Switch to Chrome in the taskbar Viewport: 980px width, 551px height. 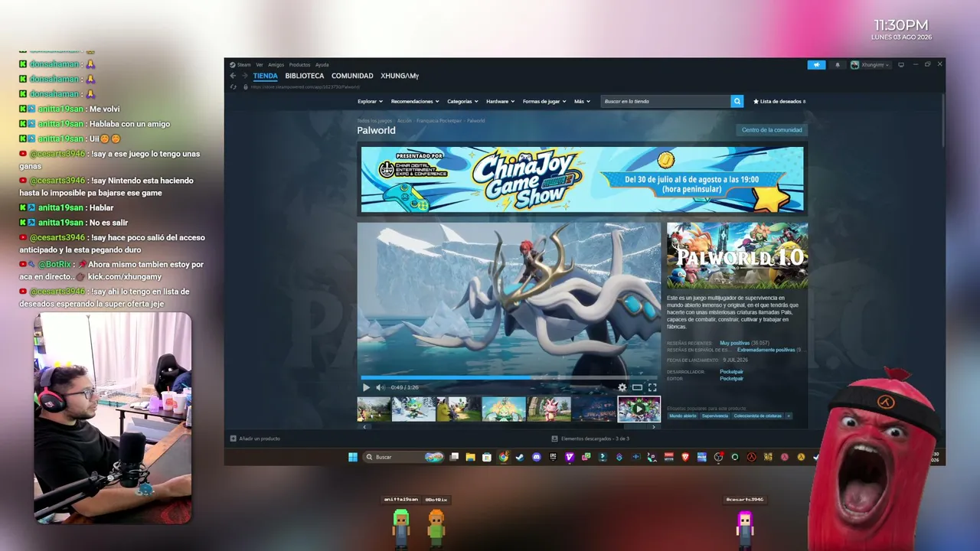(504, 457)
